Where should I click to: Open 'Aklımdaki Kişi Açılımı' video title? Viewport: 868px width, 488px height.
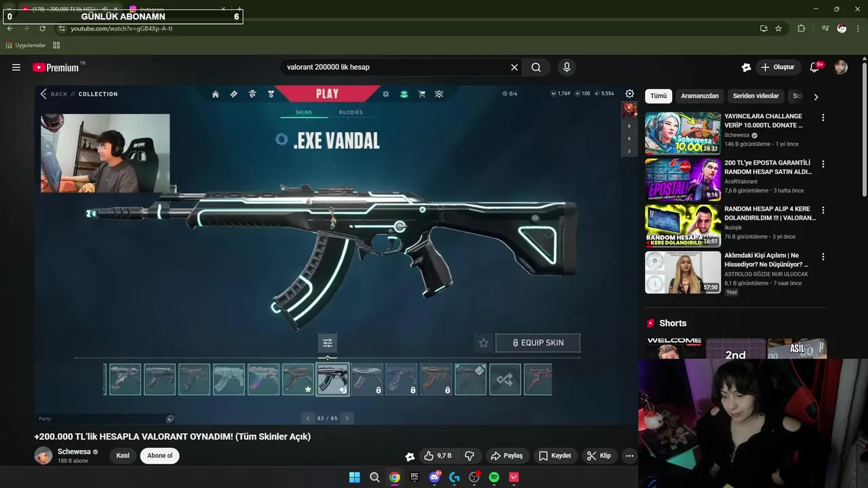pyautogui.click(x=766, y=260)
